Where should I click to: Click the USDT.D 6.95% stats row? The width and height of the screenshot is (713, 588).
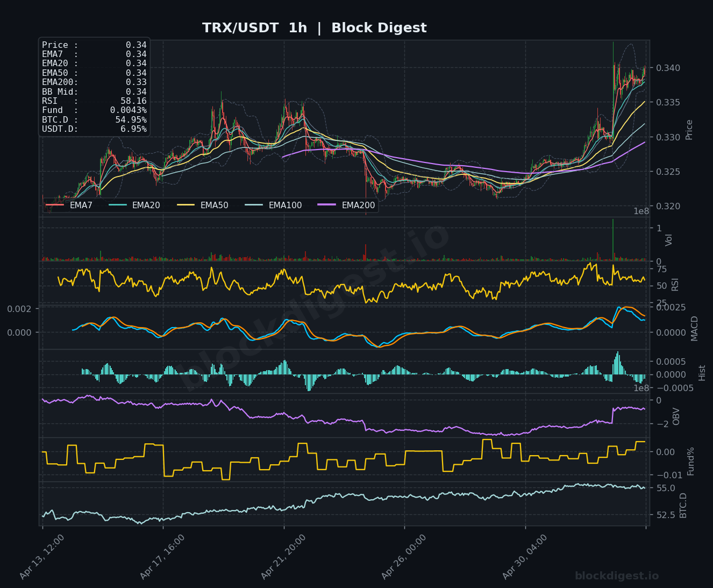(94, 129)
